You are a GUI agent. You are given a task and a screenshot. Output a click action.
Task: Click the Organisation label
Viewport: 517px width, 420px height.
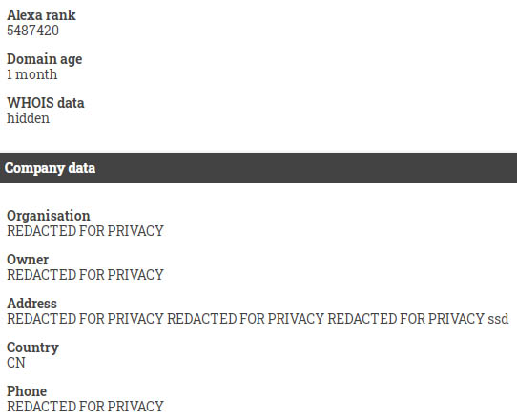(48, 216)
